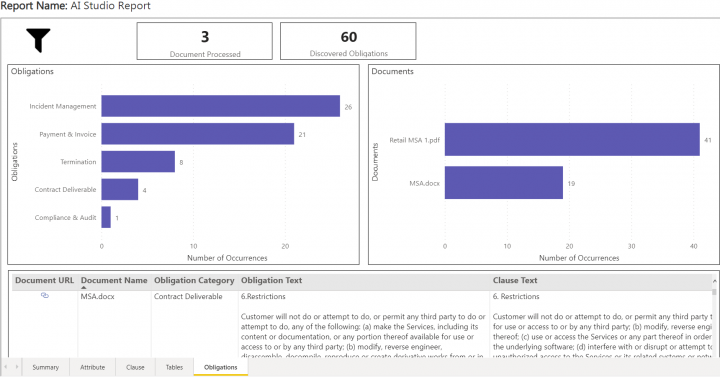
Task: Click the Discovered Obligations card
Action: tap(348, 41)
